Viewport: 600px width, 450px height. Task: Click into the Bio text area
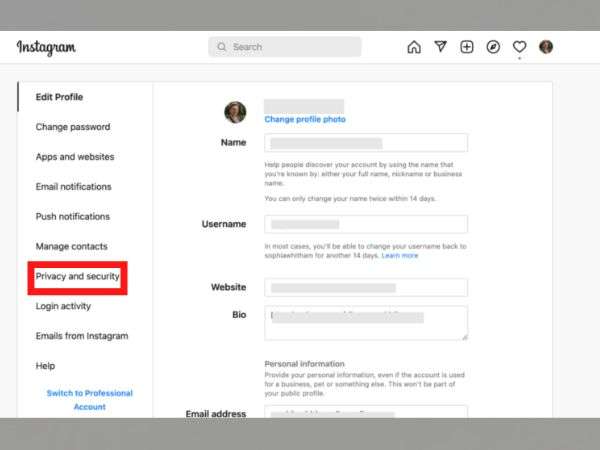point(366,323)
